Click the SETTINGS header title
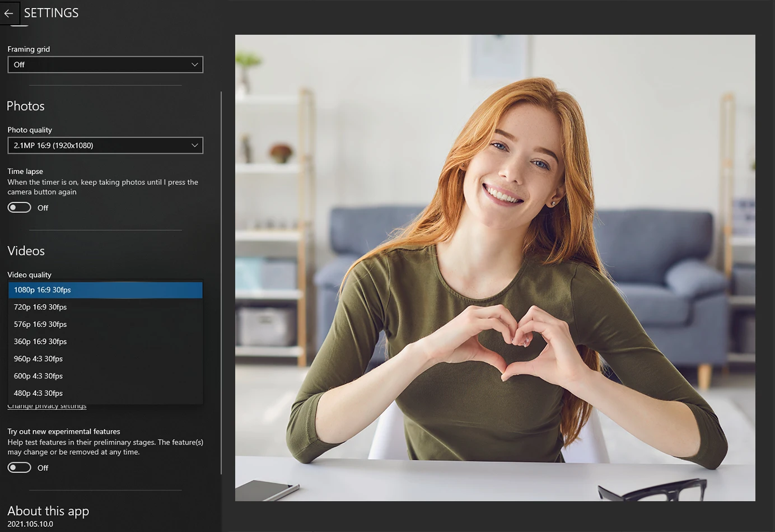The height and width of the screenshot is (532, 775). (x=51, y=13)
